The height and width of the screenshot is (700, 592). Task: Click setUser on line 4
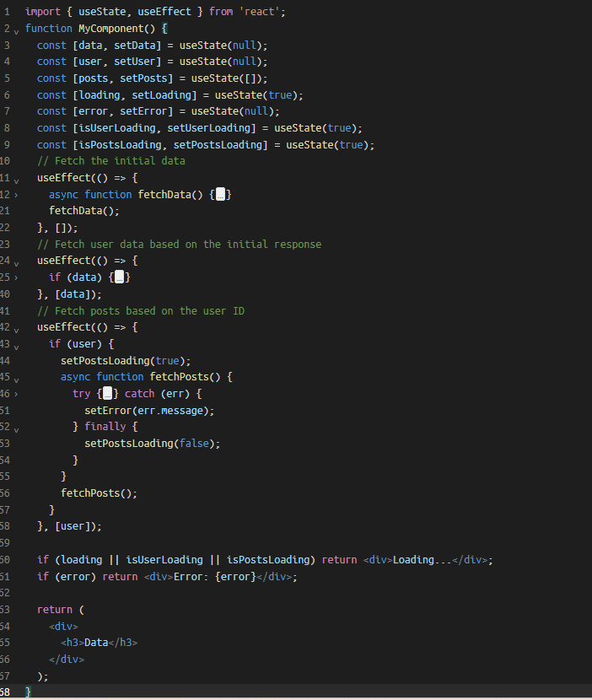coord(134,62)
